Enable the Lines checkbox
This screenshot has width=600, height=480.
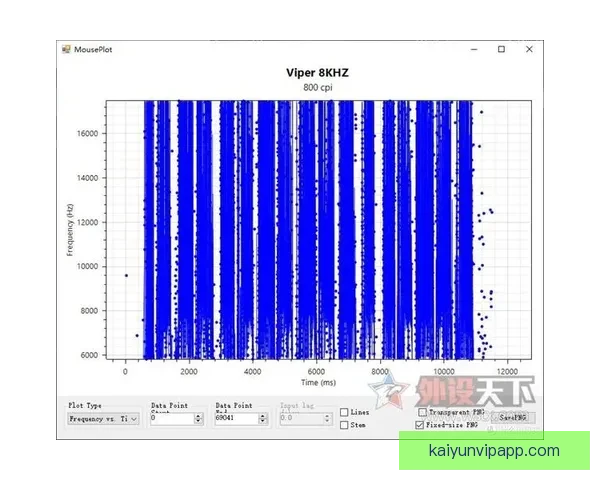[x=344, y=412]
